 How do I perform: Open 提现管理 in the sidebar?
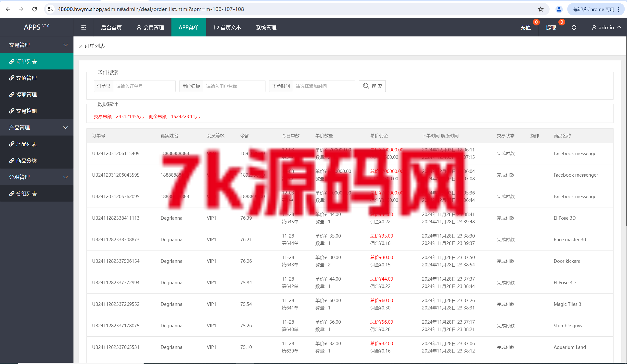click(x=36, y=94)
